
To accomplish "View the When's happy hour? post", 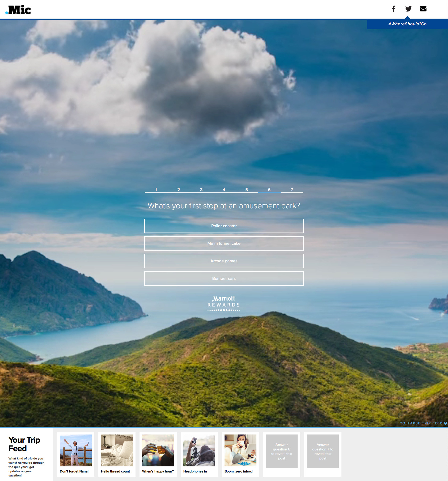I will click(158, 454).
